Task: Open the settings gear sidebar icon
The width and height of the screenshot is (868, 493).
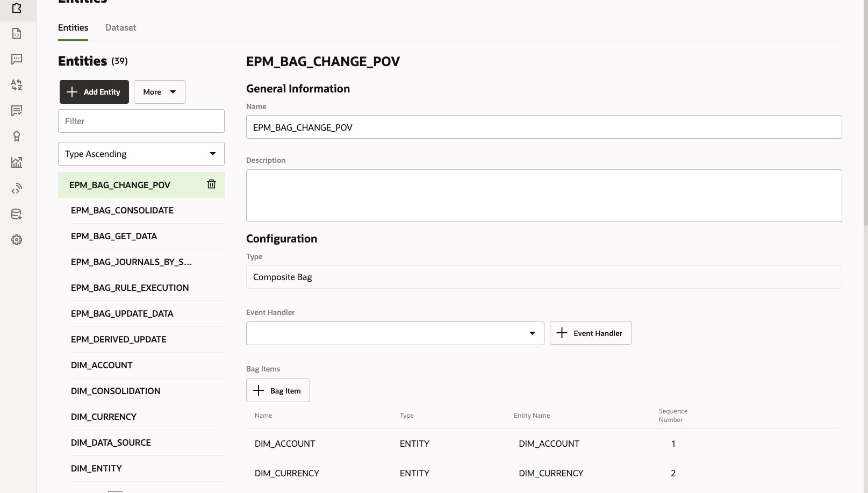Action: tap(17, 240)
